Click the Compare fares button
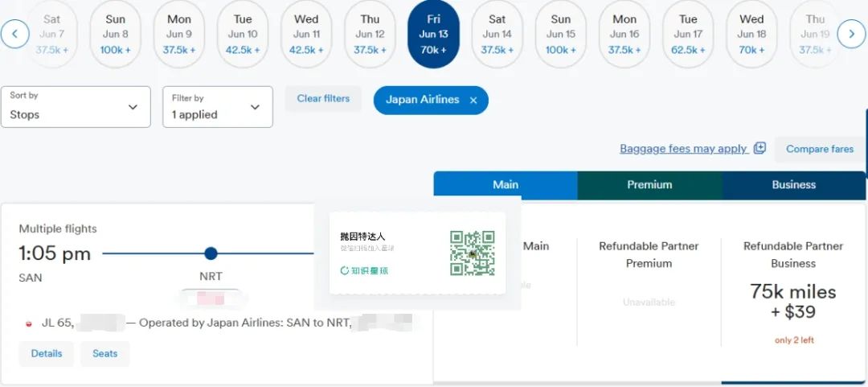868x387 pixels. (819, 149)
